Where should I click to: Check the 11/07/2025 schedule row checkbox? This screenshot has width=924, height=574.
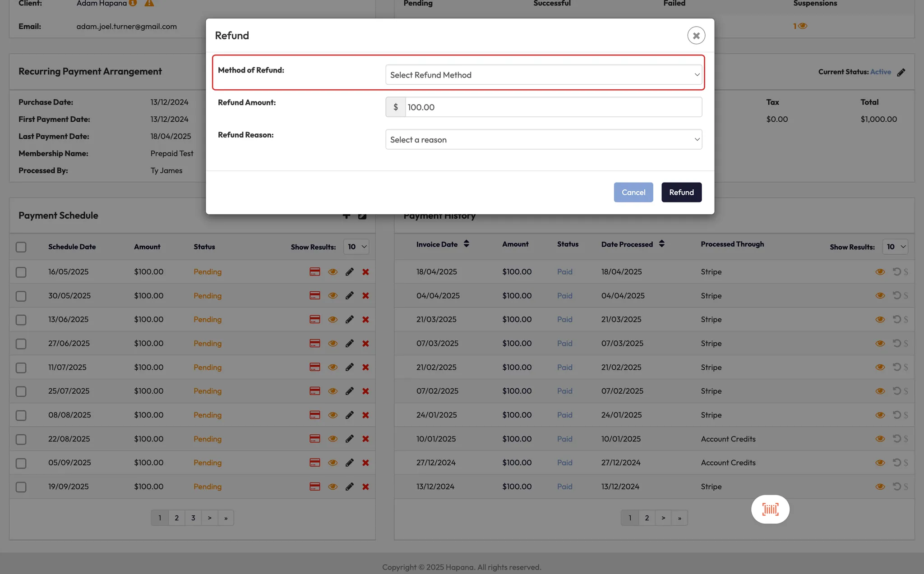click(x=21, y=367)
